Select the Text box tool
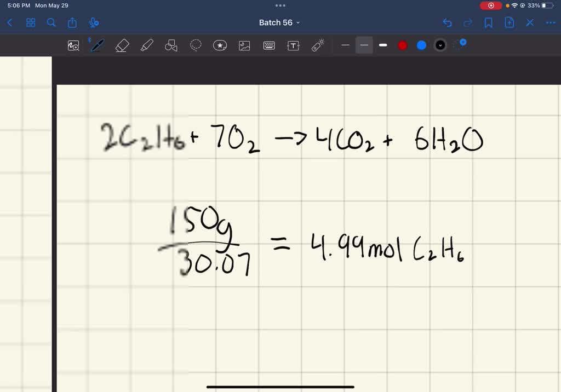Viewport: 561px width, 392px height. point(293,45)
